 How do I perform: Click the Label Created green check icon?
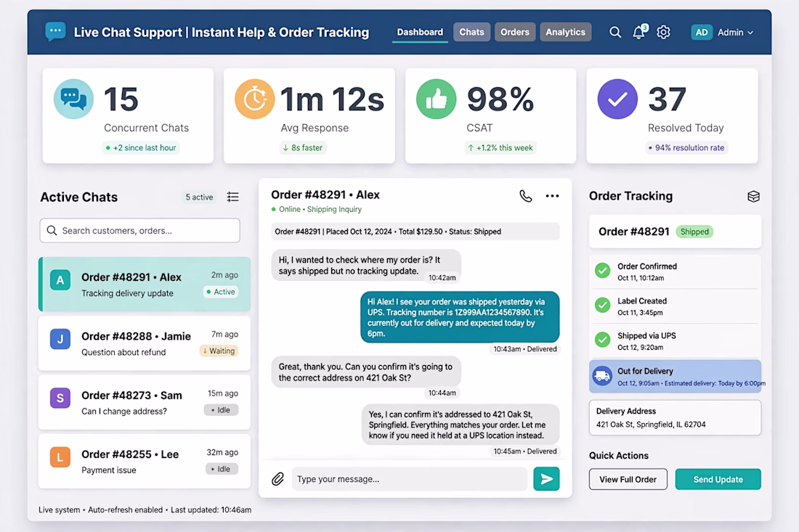coord(603,305)
